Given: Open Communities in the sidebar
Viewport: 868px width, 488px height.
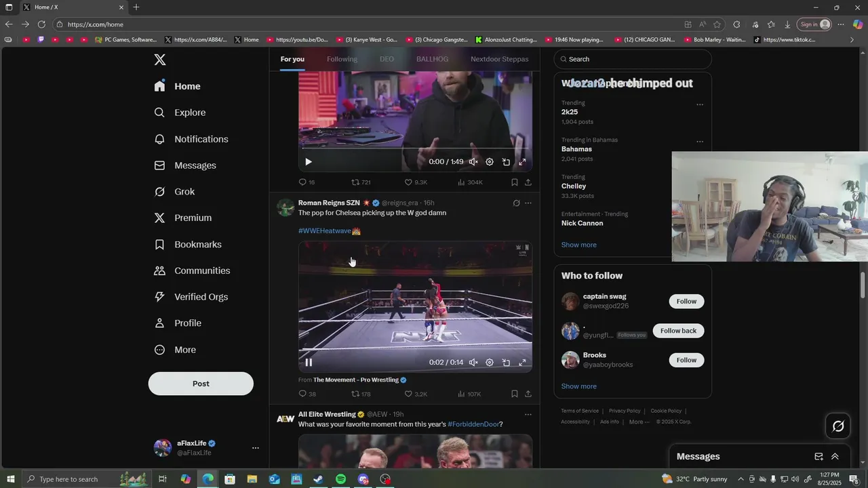Looking at the screenshot, I should [192, 270].
